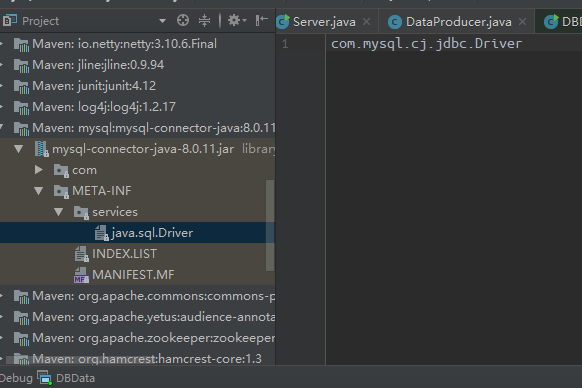Close the DataProducer.java tab

pyautogui.click(x=522, y=22)
